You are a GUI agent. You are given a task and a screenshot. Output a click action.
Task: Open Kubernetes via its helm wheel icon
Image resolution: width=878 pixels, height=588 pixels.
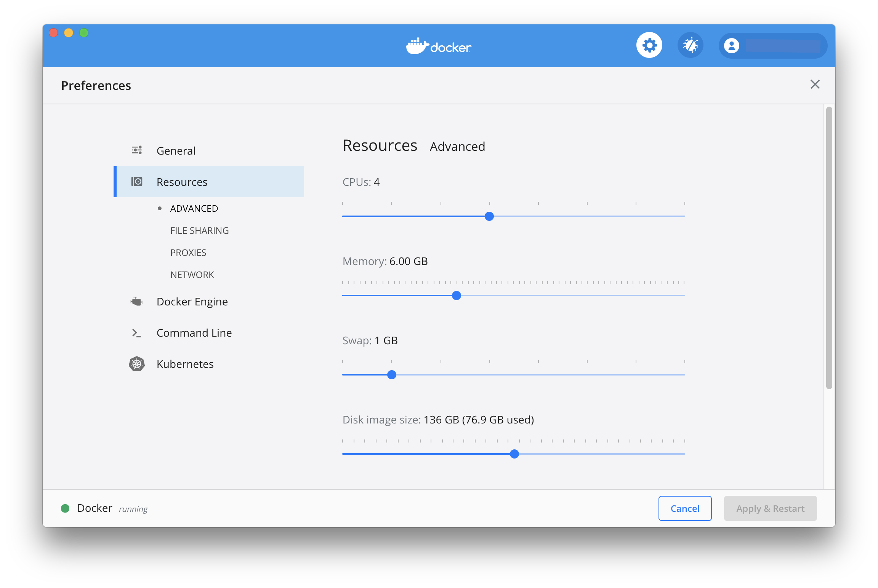tap(136, 364)
